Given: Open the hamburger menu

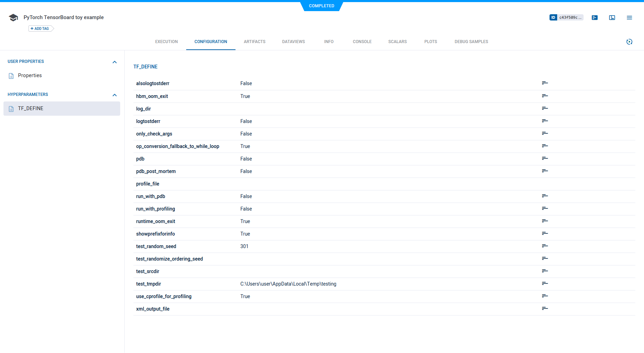Looking at the screenshot, I should 629,18.
